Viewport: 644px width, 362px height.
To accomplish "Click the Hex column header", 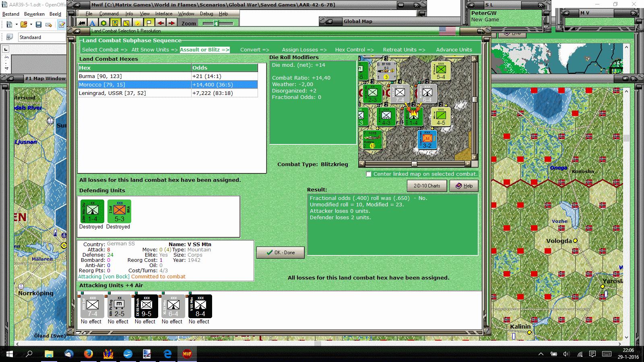I will pos(135,68).
